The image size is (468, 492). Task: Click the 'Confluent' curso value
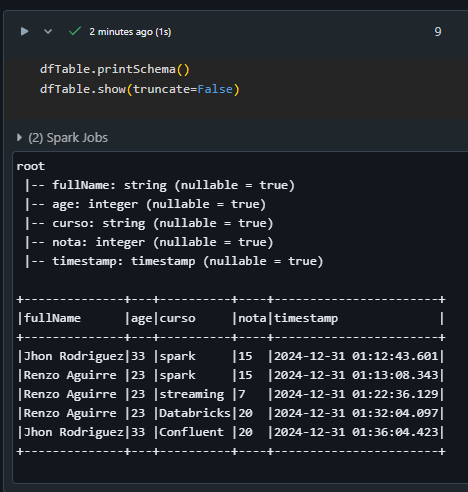pyautogui.click(x=192, y=432)
